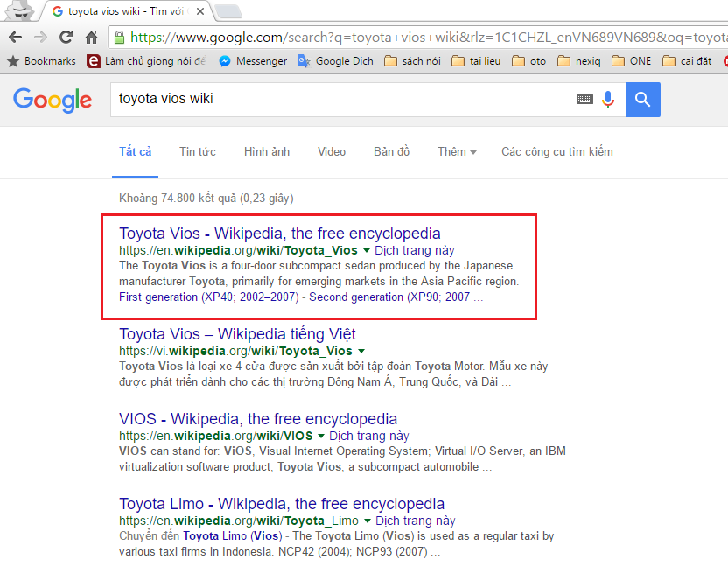Open 'Toyota Limo - Wikipedia, the free encyclopedia' result
728x573 pixels.
[282, 504]
